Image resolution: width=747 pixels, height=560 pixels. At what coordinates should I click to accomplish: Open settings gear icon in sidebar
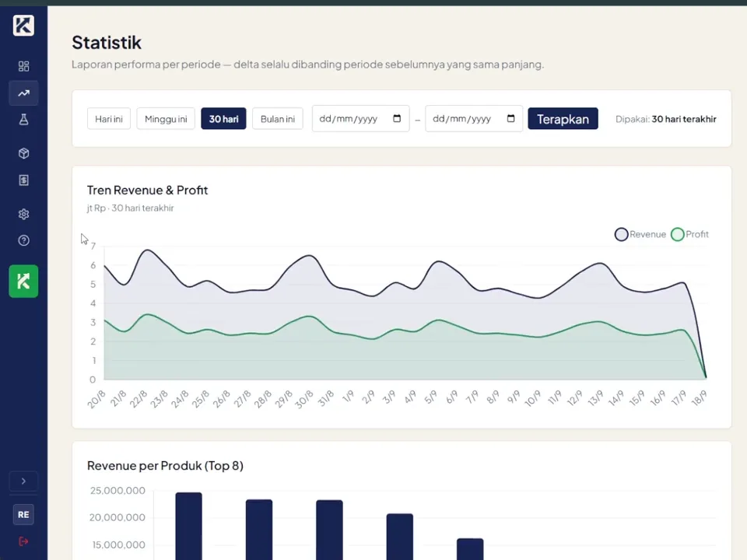tap(23, 214)
